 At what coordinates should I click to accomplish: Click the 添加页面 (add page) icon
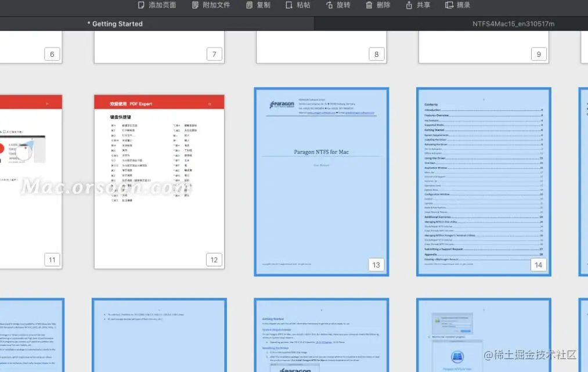pos(141,5)
